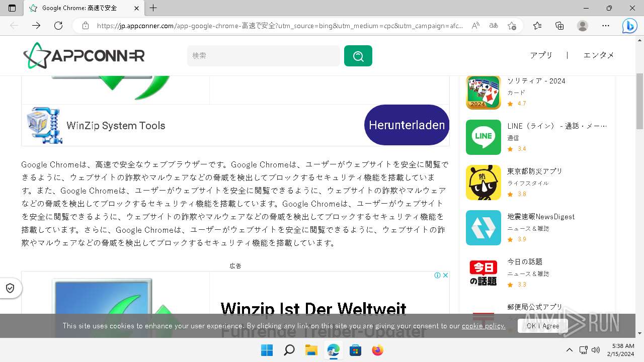The width and height of the screenshot is (644, 362).
Task: Click ライフスタイル category text
Action: tap(528, 183)
